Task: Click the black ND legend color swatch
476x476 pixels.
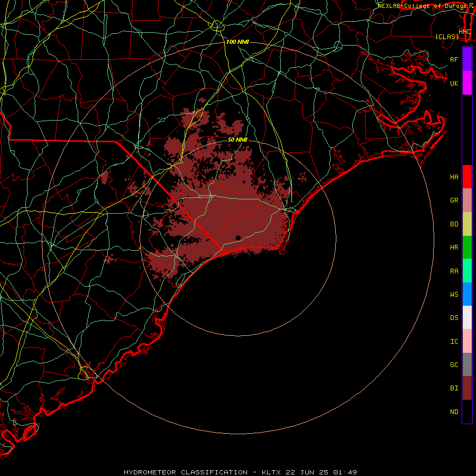Action: (467, 411)
